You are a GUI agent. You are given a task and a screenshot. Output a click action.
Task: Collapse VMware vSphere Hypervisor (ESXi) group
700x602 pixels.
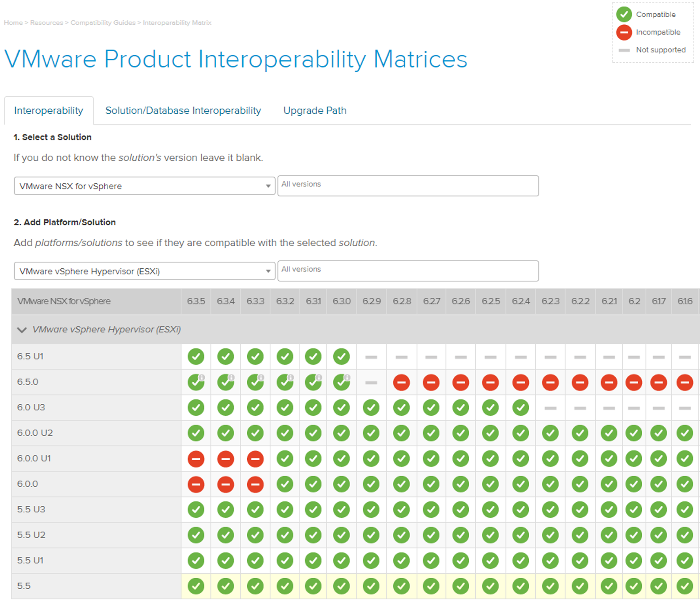coord(22,330)
